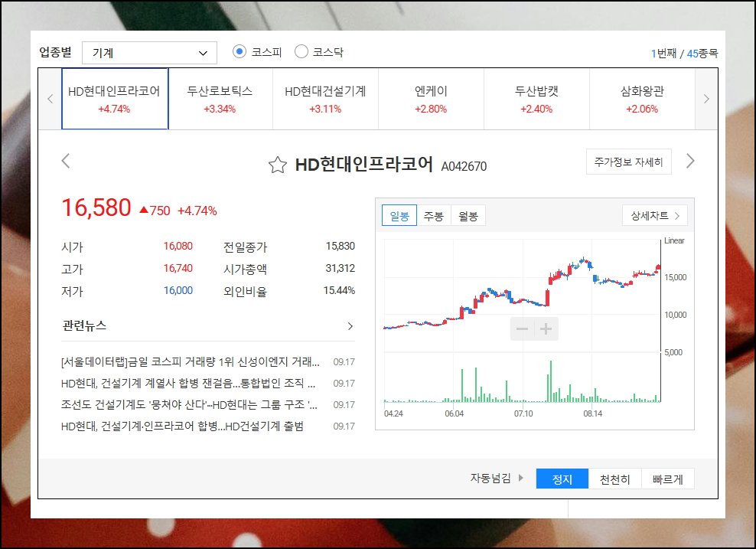Click 정지 to stop auto-advance
Viewport: 756px width, 549px height.
(x=562, y=479)
